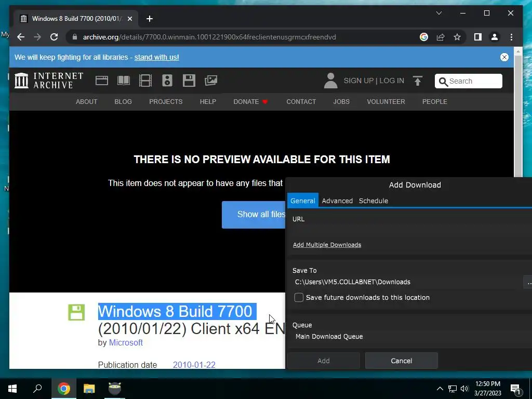Bookmark this page with the star icon
Screen dimensions: 532x399
(457, 37)
